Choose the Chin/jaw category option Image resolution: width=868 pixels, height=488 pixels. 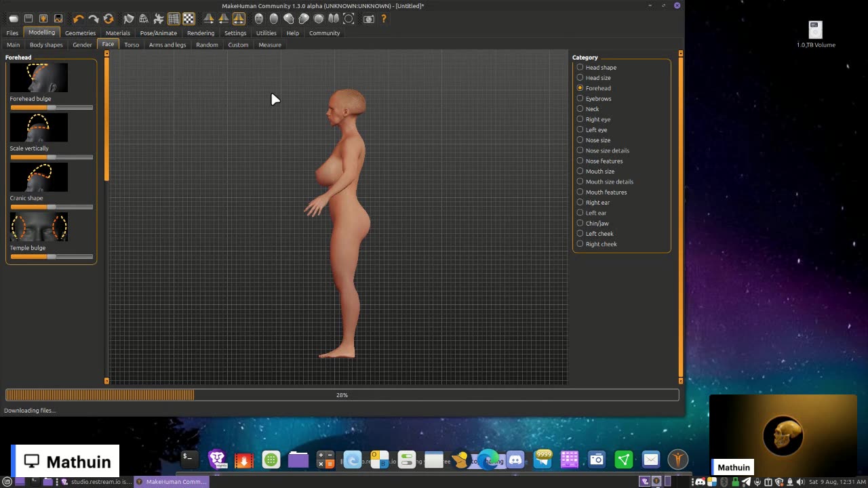tap(580, 223)
